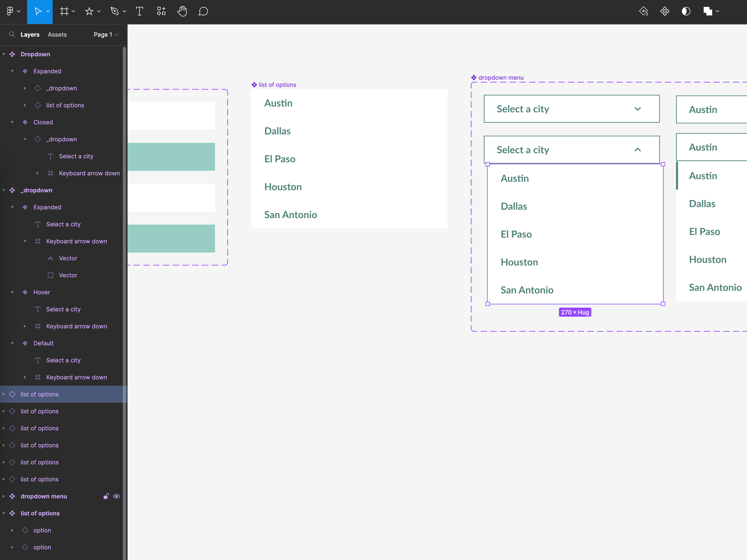Select Austin option in expanded dropdown

(x=514, y=178)
